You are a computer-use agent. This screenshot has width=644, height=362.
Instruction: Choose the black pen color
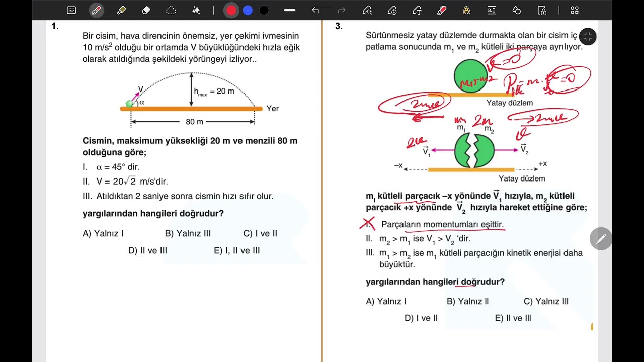coord(264,10)
